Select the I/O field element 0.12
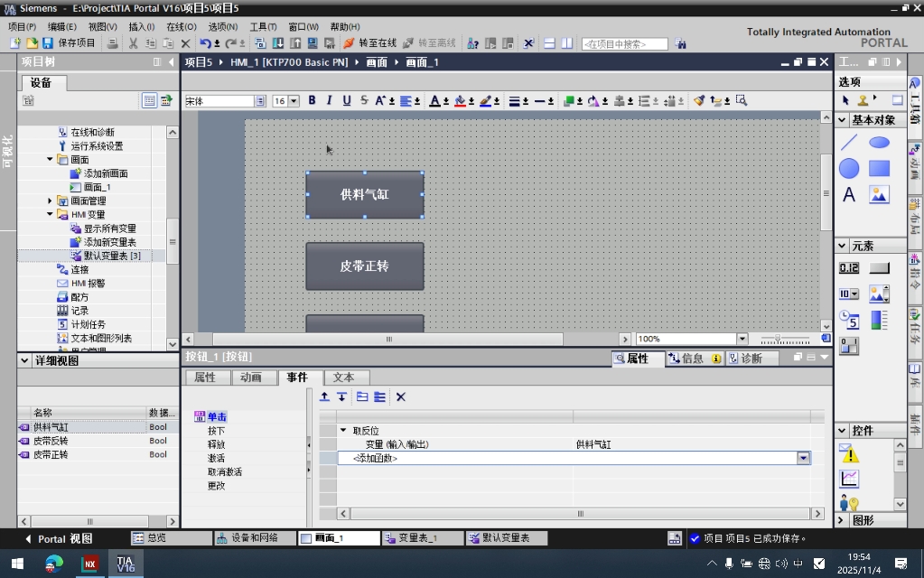 (849, 268)
